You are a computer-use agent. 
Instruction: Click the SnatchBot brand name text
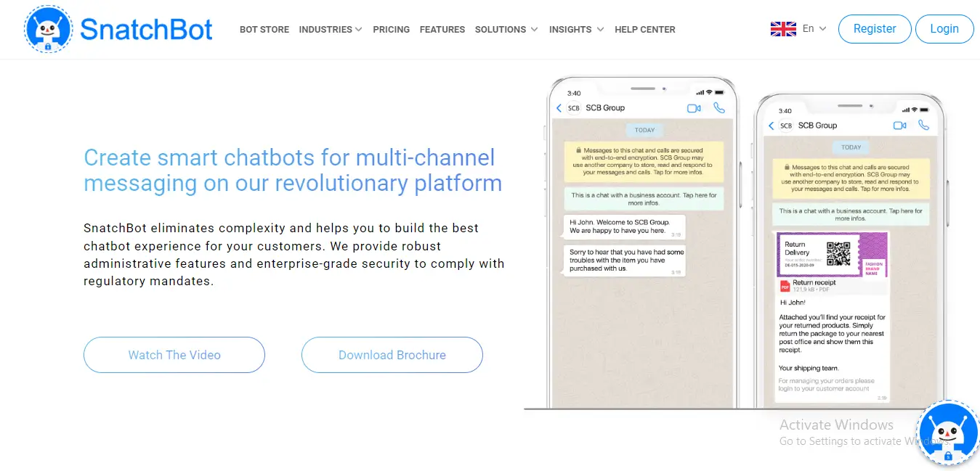(x=146, y=29)
